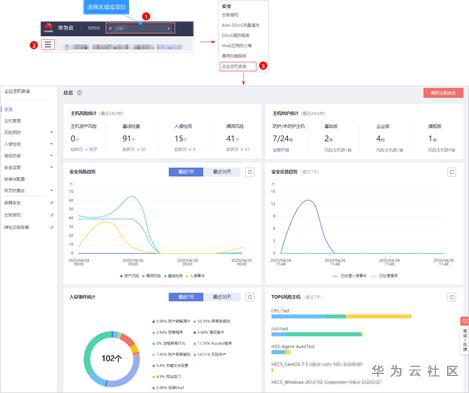Refresh the 入侵事件统计 panel

(250, 297)
